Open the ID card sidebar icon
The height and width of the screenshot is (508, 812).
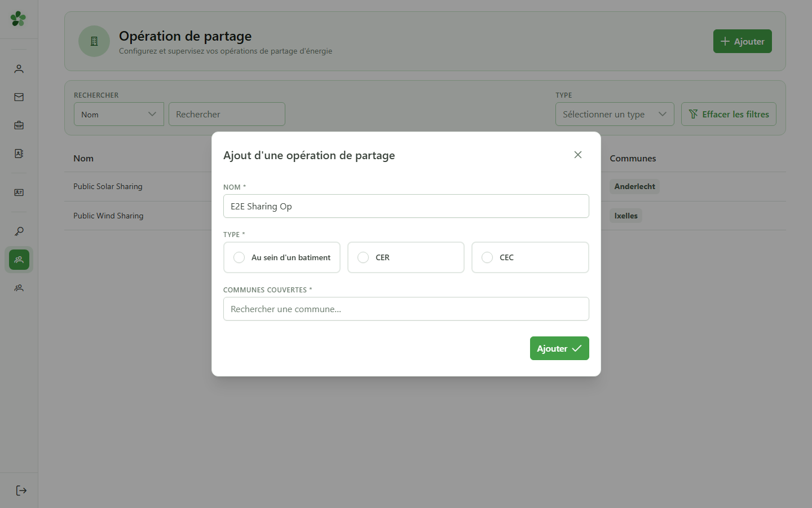(19, 192)
